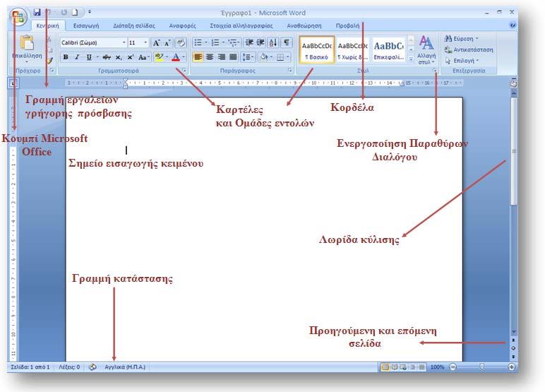The width and height of the screenshot is (545, 392).
Task: Select Align Text Left
Action: tap(198, 57)
